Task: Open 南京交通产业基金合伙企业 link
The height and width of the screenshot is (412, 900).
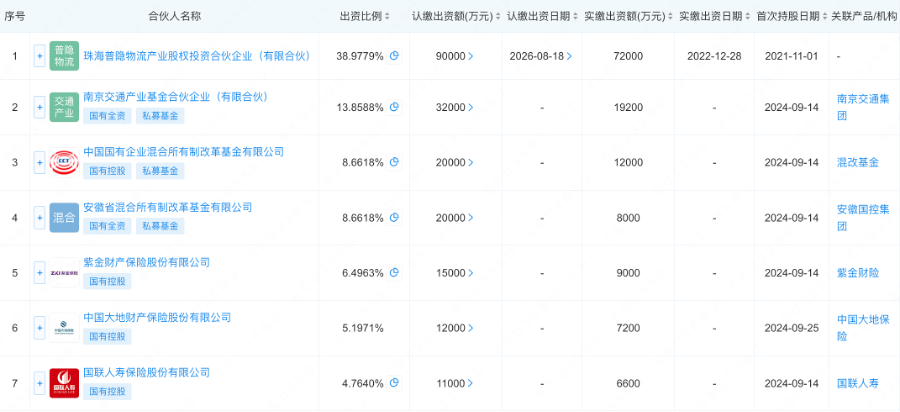Action: coord(176,97)
